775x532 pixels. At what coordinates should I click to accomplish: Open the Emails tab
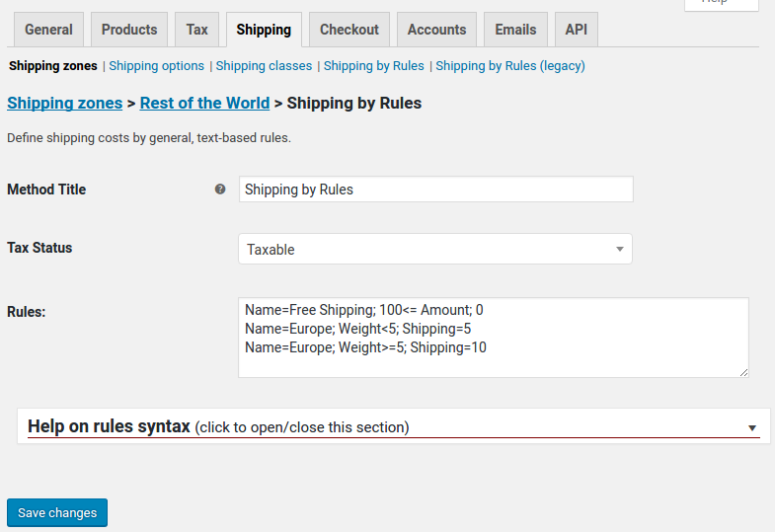515,30
